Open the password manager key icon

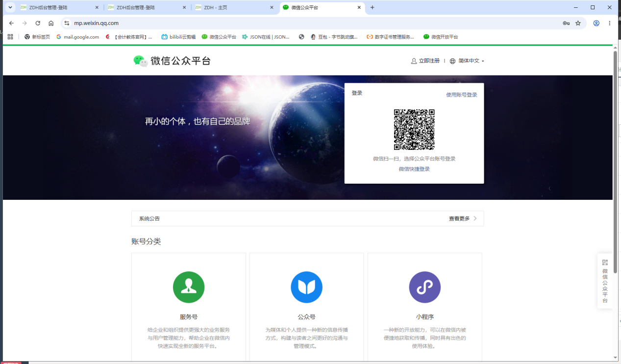point(566,23)
